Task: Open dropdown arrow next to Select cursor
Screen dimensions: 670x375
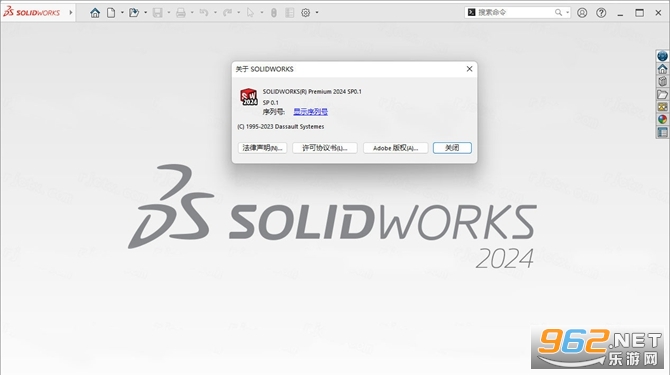Action: pos(262,13)
